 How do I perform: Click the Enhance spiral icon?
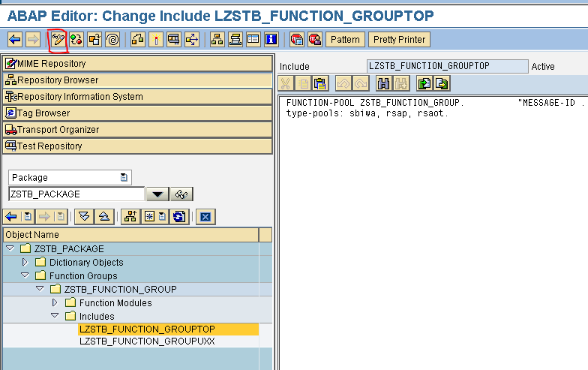(112, 39)
